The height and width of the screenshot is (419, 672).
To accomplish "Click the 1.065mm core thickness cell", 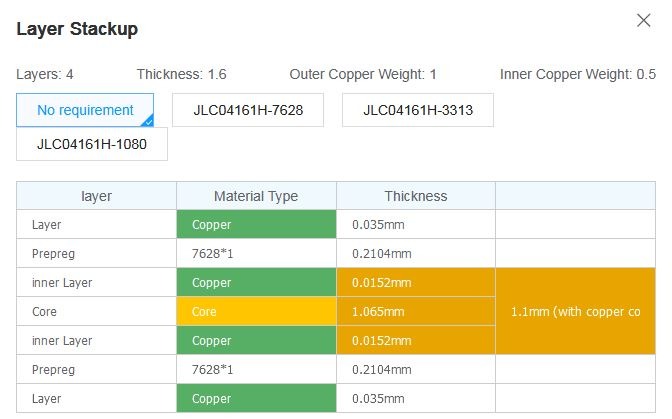I will 416,311.
